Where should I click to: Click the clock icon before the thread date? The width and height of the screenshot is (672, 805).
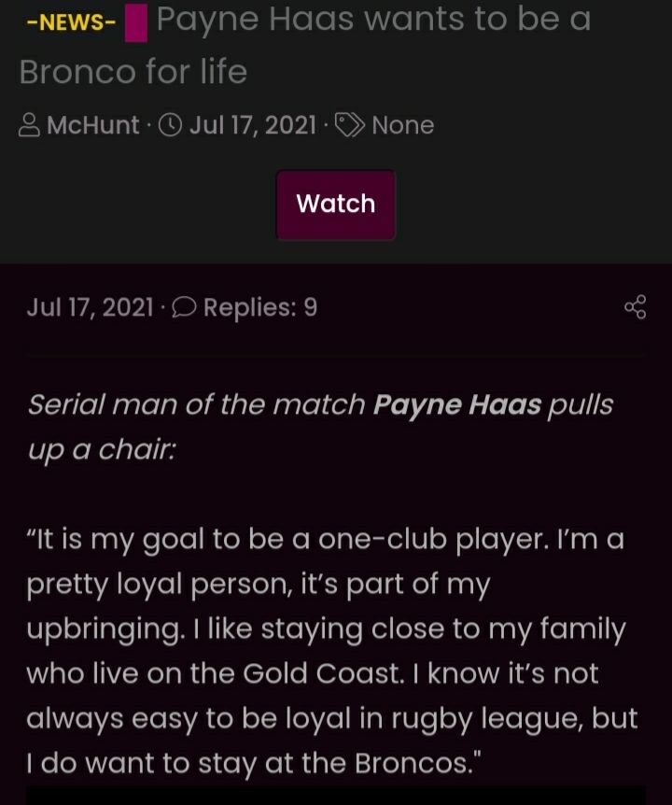click(x=170, y=125)
